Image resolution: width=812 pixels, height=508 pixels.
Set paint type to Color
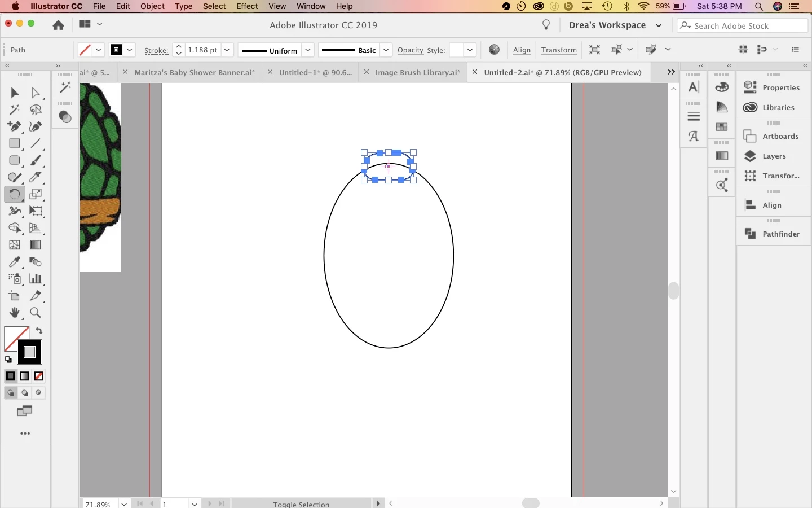pyautogui.click(x=11, y=376)
